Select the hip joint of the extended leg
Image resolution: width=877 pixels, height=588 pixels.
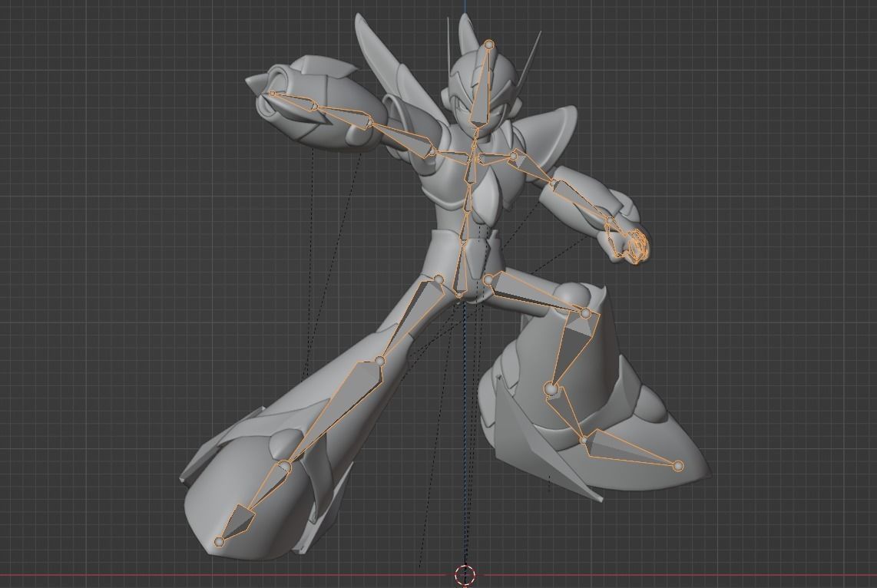coord(439,279)
